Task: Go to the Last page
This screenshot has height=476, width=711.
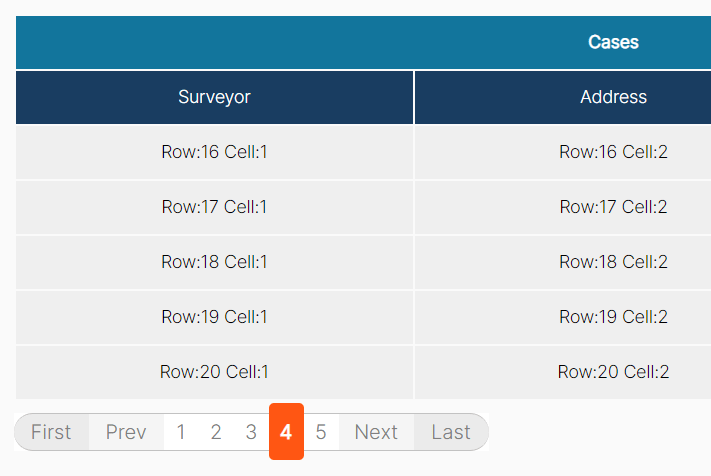Action: point(451,432)
